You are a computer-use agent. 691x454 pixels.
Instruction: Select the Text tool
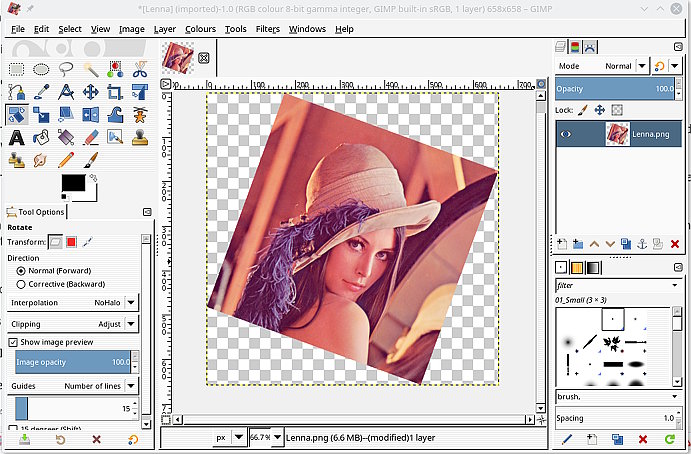pyautogui.click(x=17, y=137)
